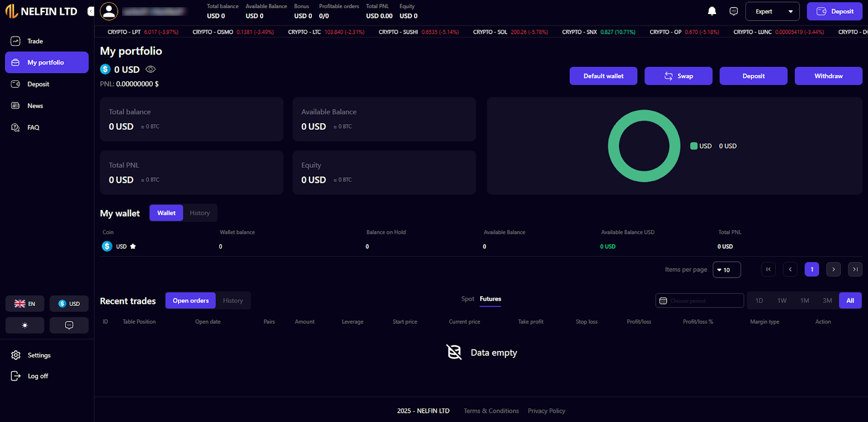This screenshot has height=422, width=868.
Task: Click the CRYPTO - SOL ticker entry
Action: (510, 32)
